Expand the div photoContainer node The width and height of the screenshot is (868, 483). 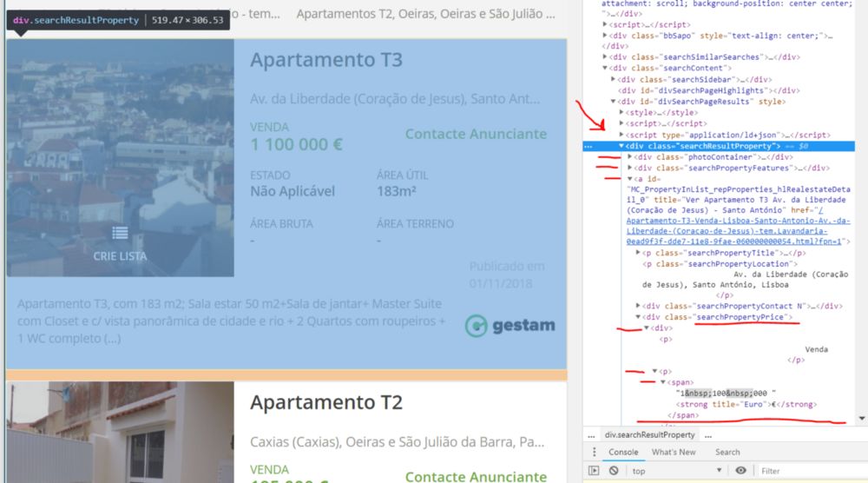[x=629, y=157]
